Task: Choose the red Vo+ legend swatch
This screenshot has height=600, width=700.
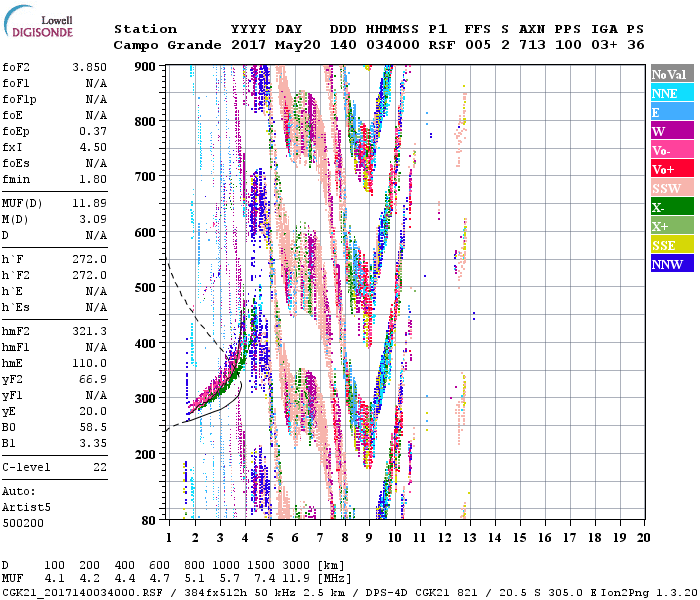Action: coord(671,169)
